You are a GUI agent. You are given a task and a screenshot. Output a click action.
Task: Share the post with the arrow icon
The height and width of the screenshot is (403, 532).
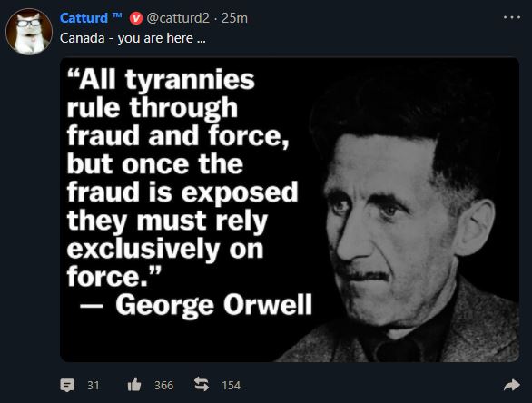coord(512,385)
